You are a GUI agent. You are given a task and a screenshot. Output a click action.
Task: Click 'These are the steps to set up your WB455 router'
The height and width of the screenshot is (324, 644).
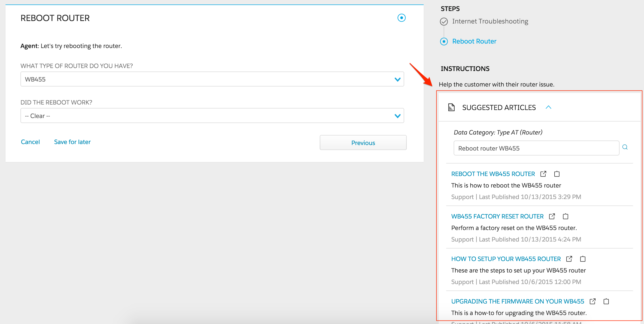click(x=518, y=270)
